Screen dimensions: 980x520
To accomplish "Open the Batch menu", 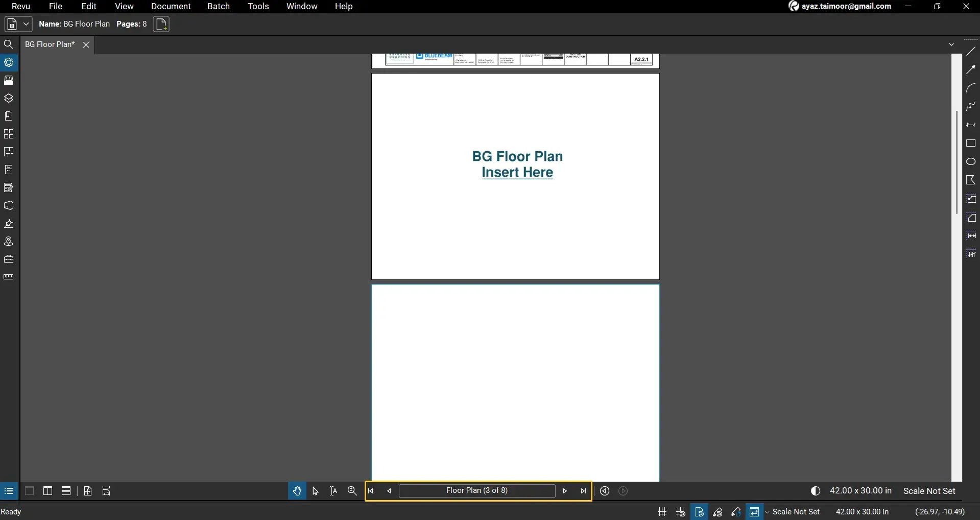I will point(218,6).
